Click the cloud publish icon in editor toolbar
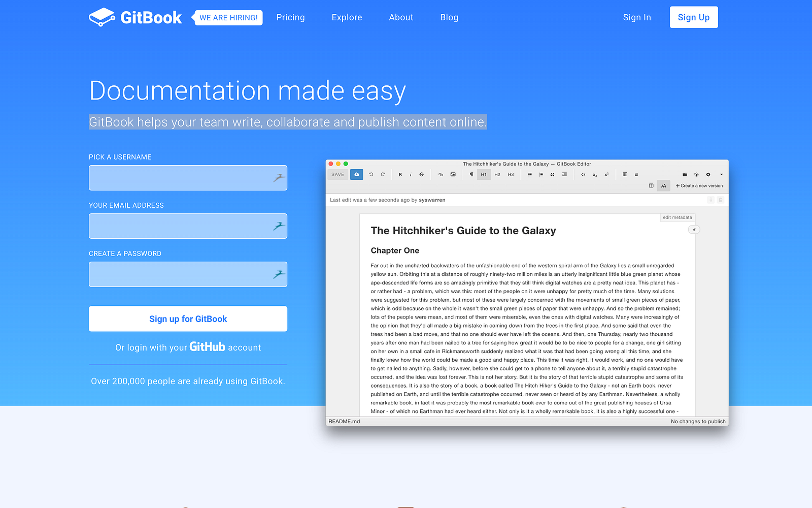 pyautogui.click(x=357, y=175)
